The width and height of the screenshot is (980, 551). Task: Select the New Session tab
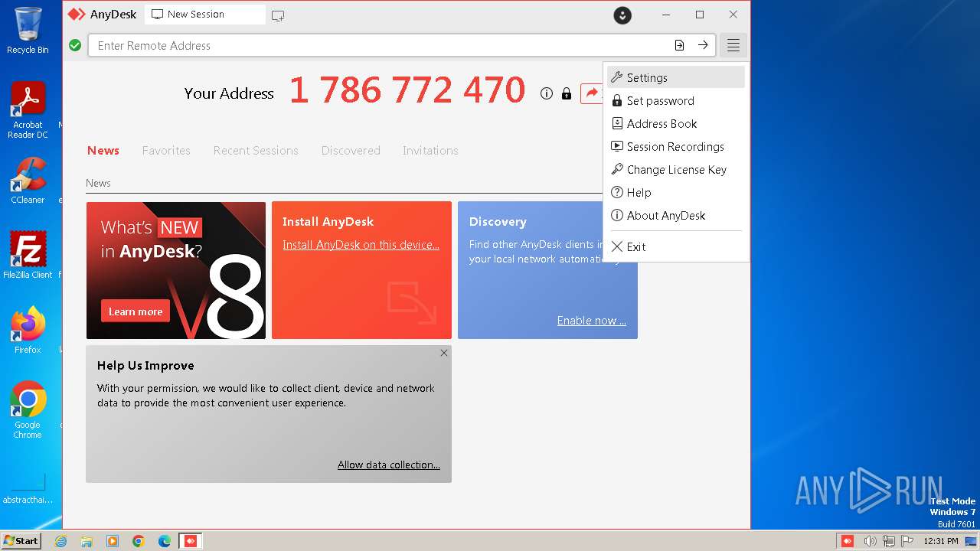pos(204,15)
